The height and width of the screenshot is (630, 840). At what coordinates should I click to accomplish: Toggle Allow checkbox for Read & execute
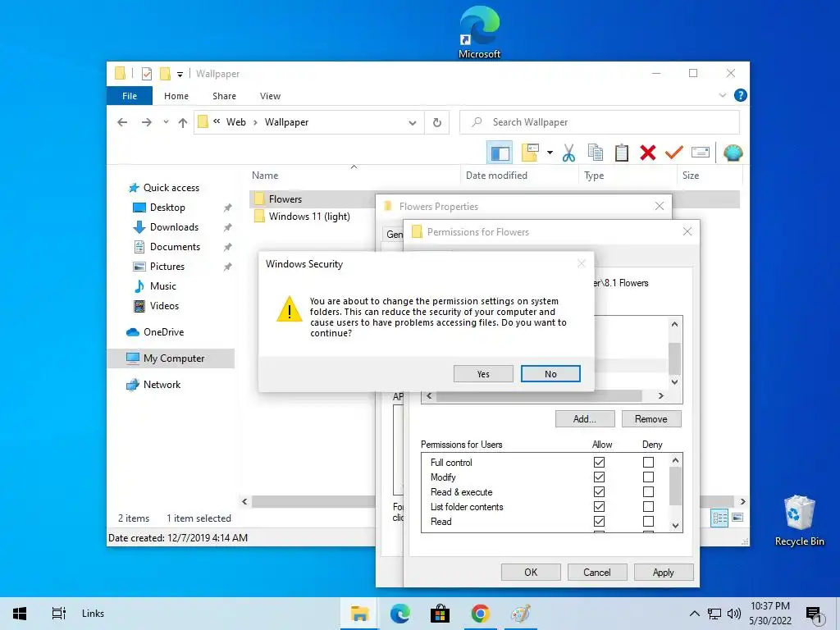click(599, 491)
